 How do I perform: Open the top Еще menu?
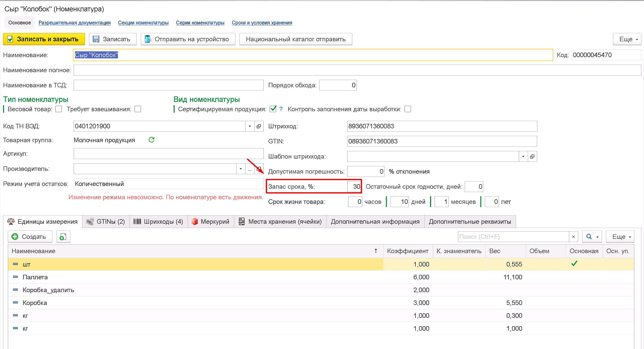pyautogui.click(x=627, y=39)
